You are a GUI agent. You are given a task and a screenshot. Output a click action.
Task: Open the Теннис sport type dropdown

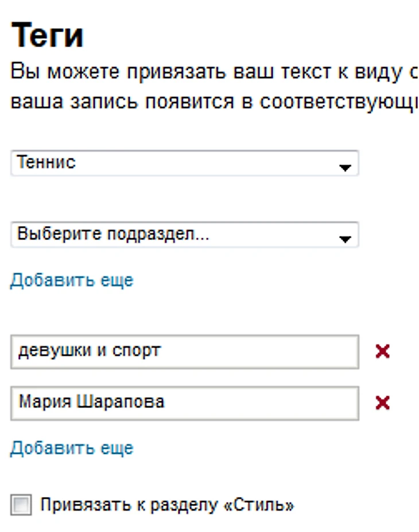185,163
